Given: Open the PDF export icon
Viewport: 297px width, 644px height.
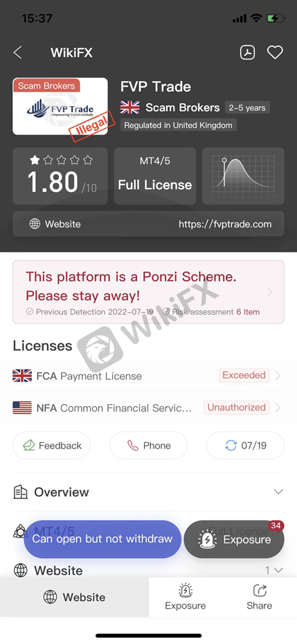Looking at the screenshot, I should (x=247, y=53).
